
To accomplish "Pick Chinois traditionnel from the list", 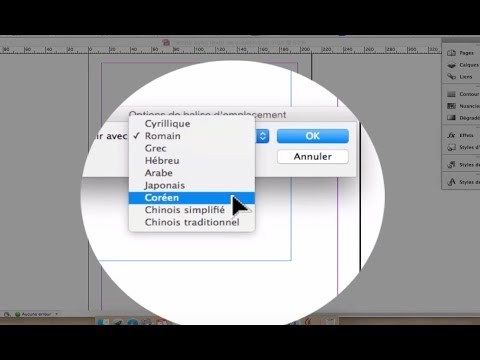I will click(192, 222).
